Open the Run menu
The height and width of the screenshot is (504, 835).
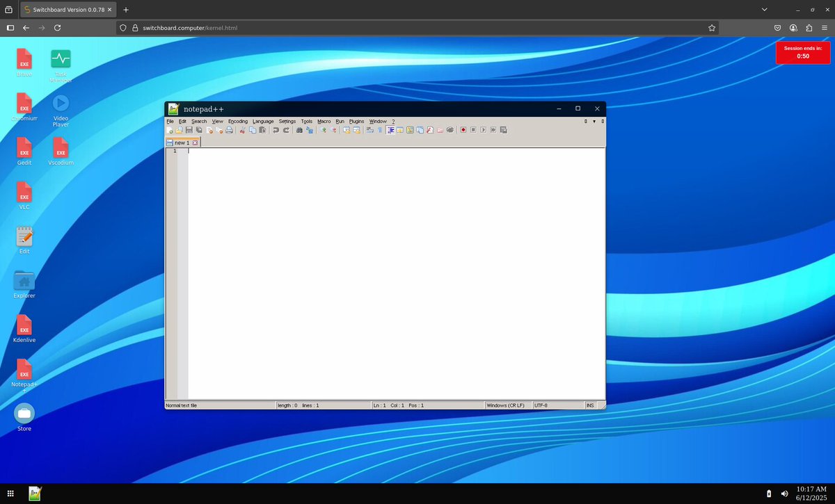pos(340,121)
